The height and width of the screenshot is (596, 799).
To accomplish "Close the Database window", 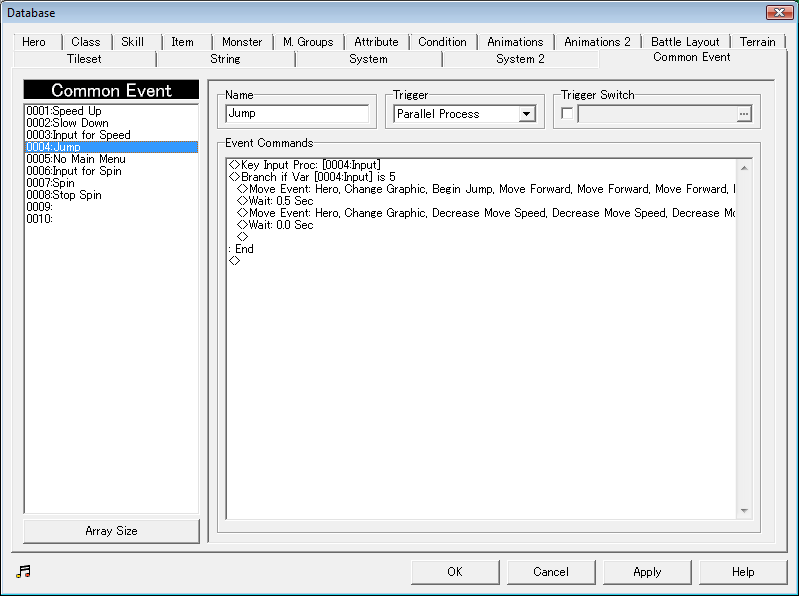I will 779,12.
